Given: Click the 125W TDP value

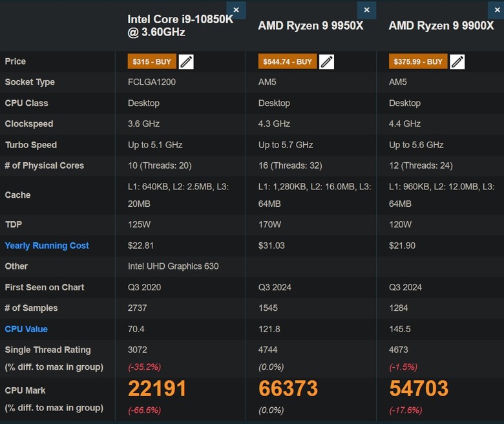Looking at the screenshot, I should coord(139,224).
